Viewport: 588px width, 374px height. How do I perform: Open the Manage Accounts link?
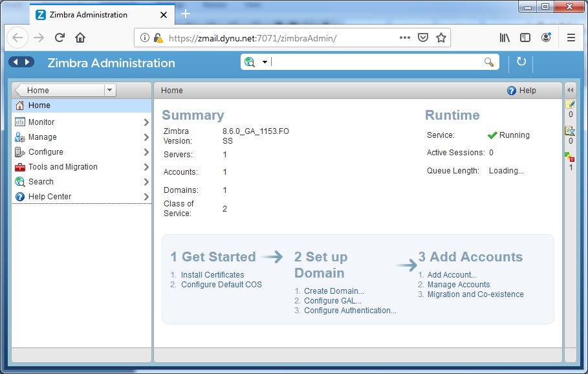tap(459, 285)
